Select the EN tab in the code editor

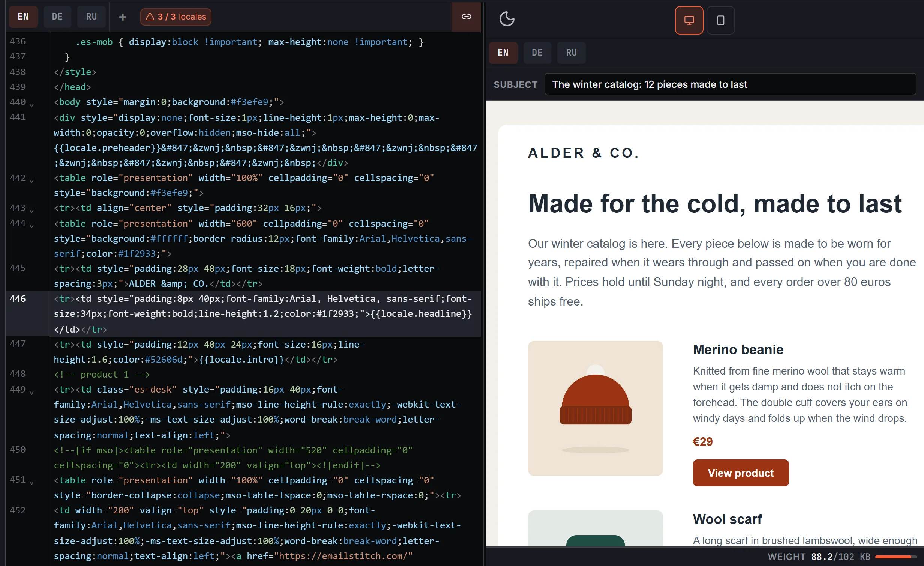tap(23, 17)
